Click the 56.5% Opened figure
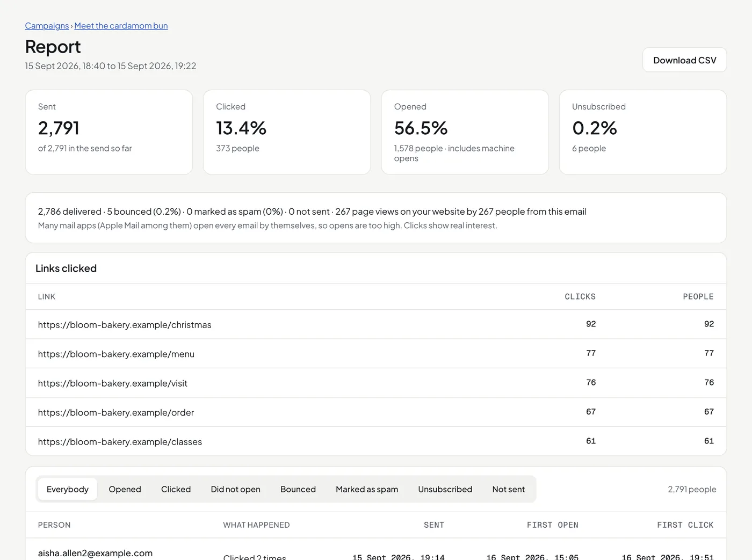Viewport: 752px width, 560px height. pos(421,128)
